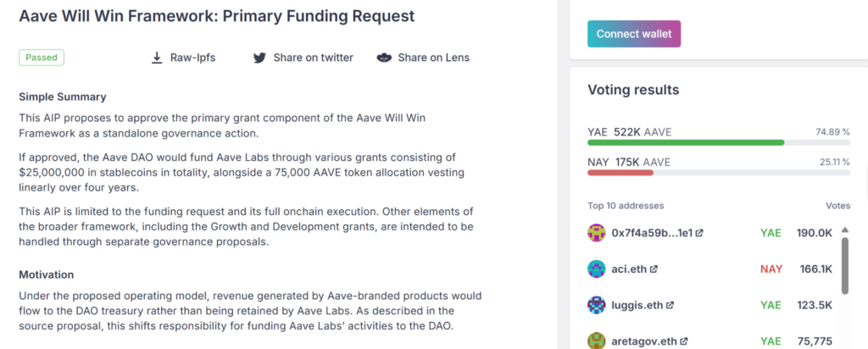The width and height of the screenshot is (868, 349).
Task: Open external link icon beside luggis.eth
Action: click(670, 305)
